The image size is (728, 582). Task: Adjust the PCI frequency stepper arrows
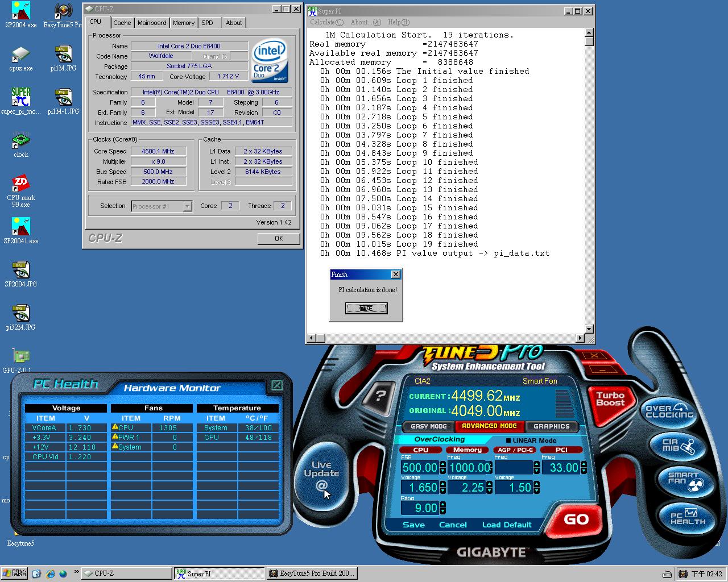click(x=583, y=468)
